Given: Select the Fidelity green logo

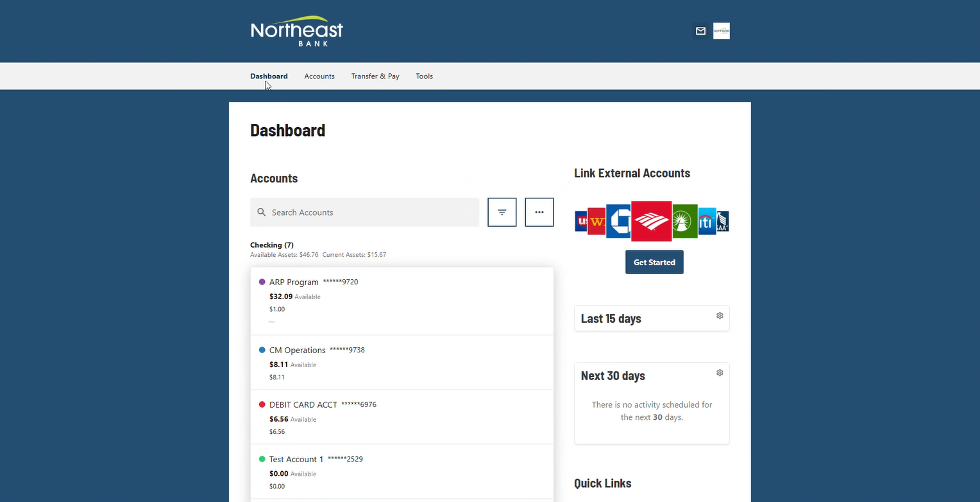Looking at the screenshot, I should (x=684, y=221).
